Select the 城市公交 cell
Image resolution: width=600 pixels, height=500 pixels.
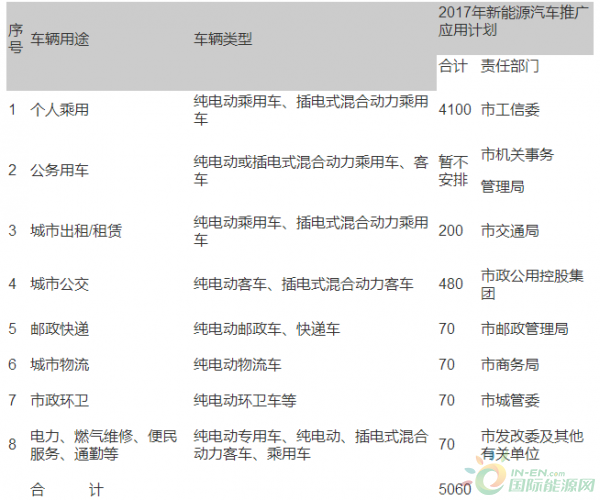coord(59,284)
